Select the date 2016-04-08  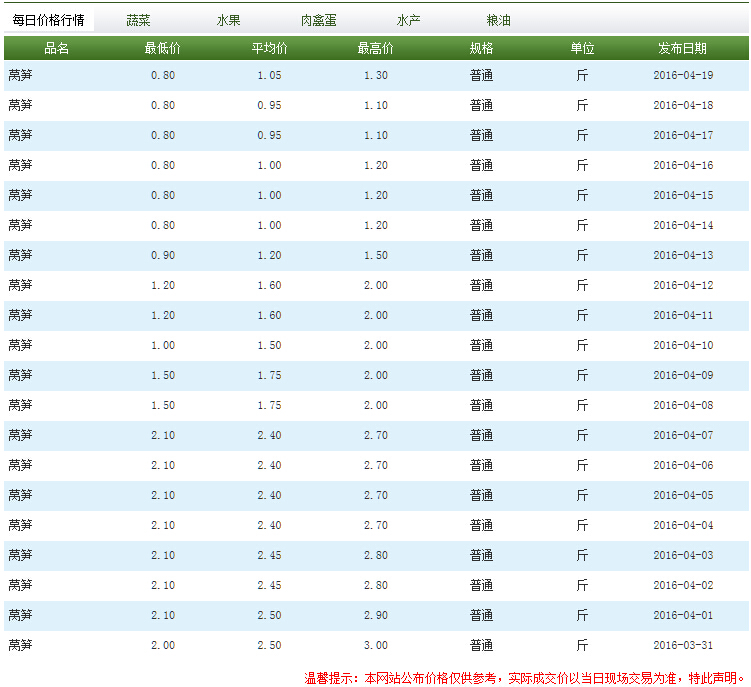tap(683, 405)
